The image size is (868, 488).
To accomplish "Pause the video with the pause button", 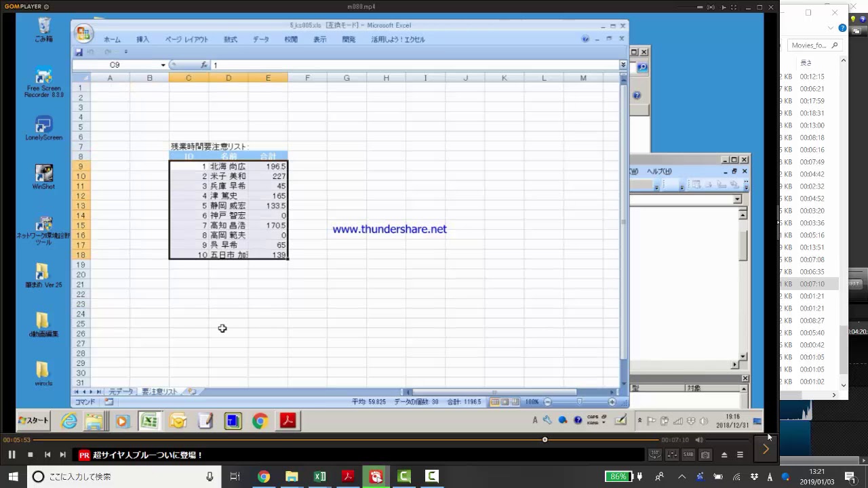I will point(12,455).
